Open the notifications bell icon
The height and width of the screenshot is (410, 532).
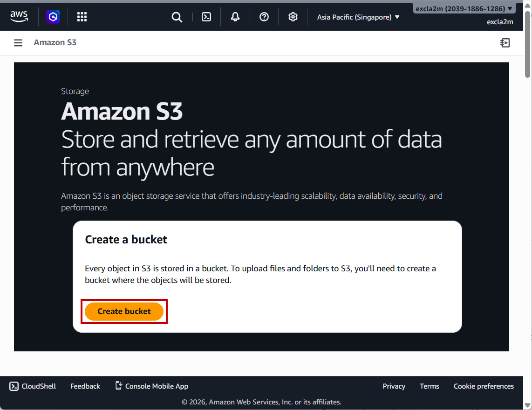(235, 17)
